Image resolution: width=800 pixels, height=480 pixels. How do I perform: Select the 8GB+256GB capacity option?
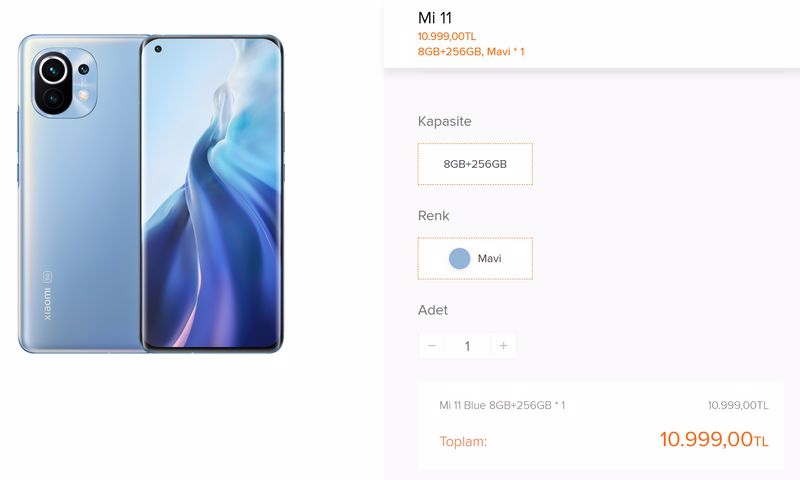pos(475,164)
